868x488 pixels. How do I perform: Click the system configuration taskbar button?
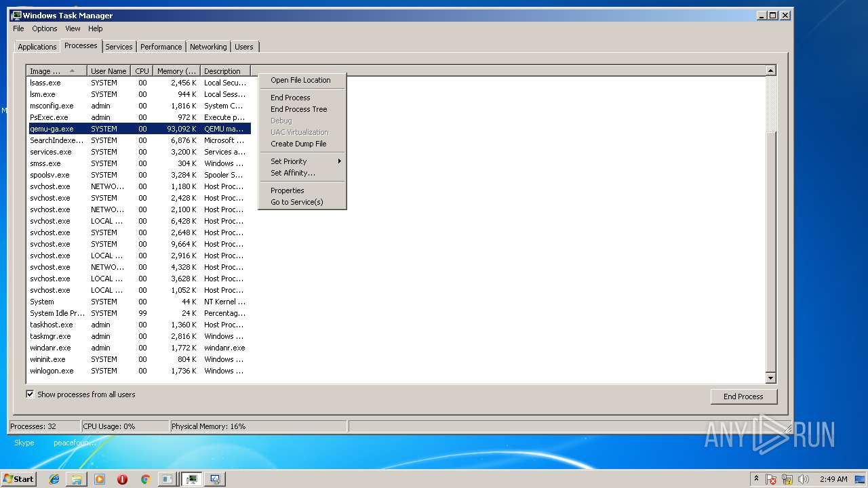[215, 479]
